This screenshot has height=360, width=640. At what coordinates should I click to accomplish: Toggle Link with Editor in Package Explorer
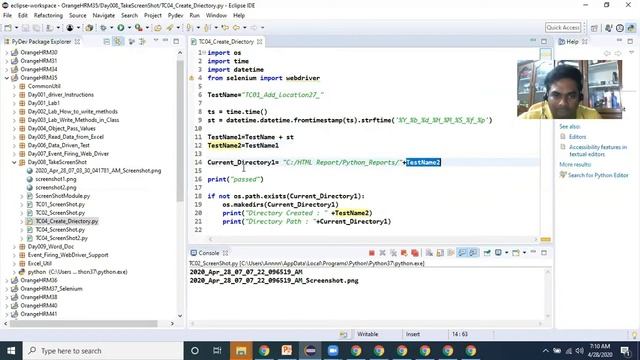click(x=118, y=42)
